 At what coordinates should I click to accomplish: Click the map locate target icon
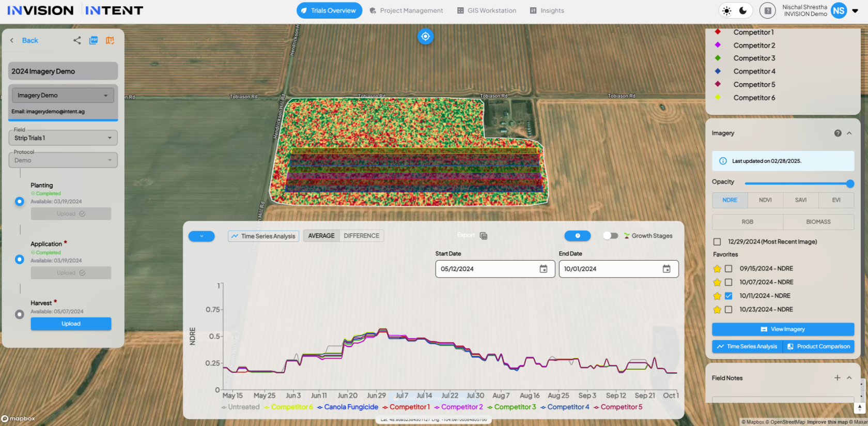(x=425, y=36)
